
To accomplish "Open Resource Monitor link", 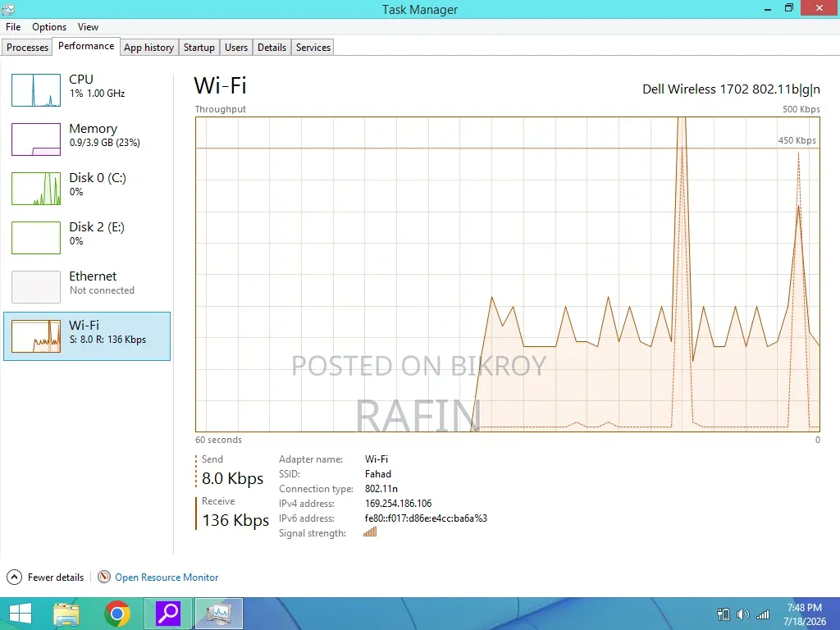I will click(167, 577).
